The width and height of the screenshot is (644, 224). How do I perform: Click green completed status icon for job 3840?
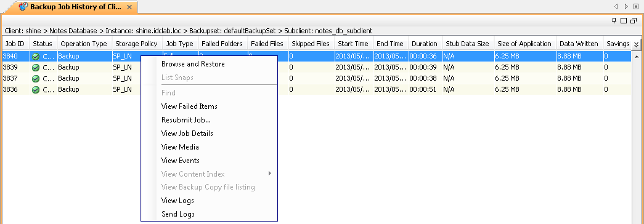[36, 56]
